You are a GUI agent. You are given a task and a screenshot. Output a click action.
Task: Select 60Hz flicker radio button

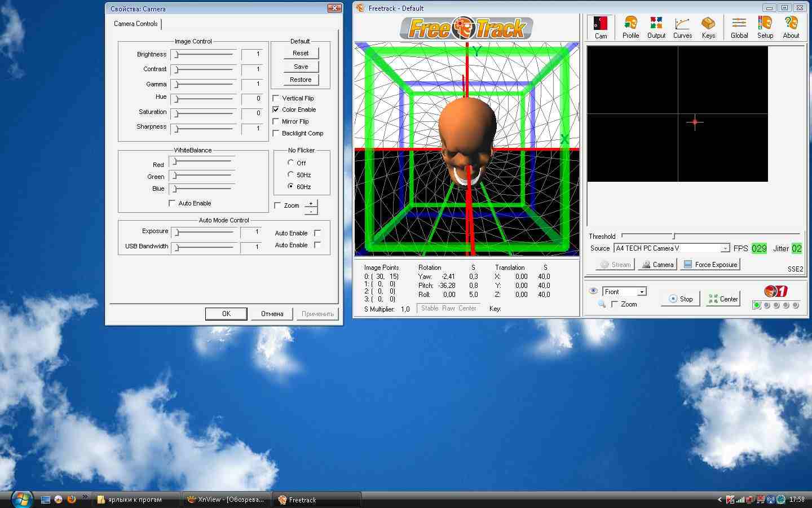pyautogui.click(x=290, y=186)
